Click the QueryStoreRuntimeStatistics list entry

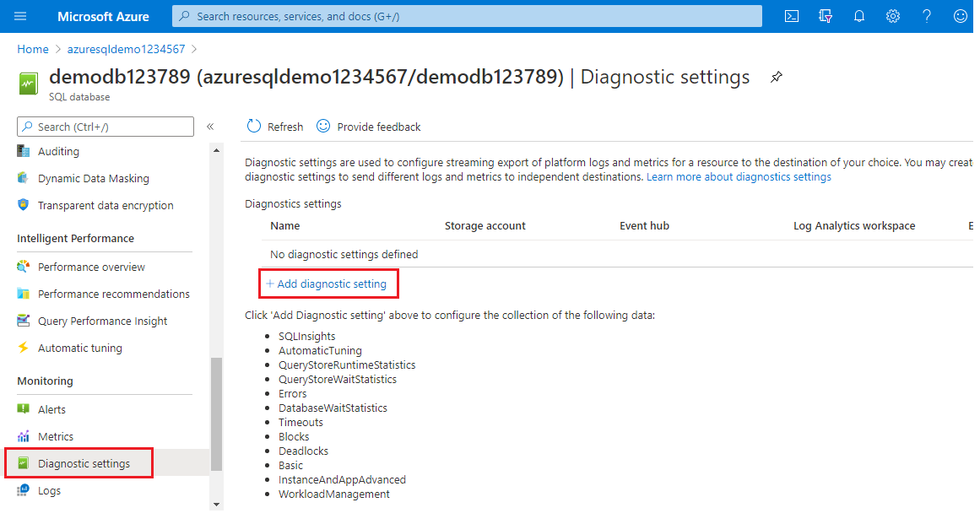click(347, 365)
